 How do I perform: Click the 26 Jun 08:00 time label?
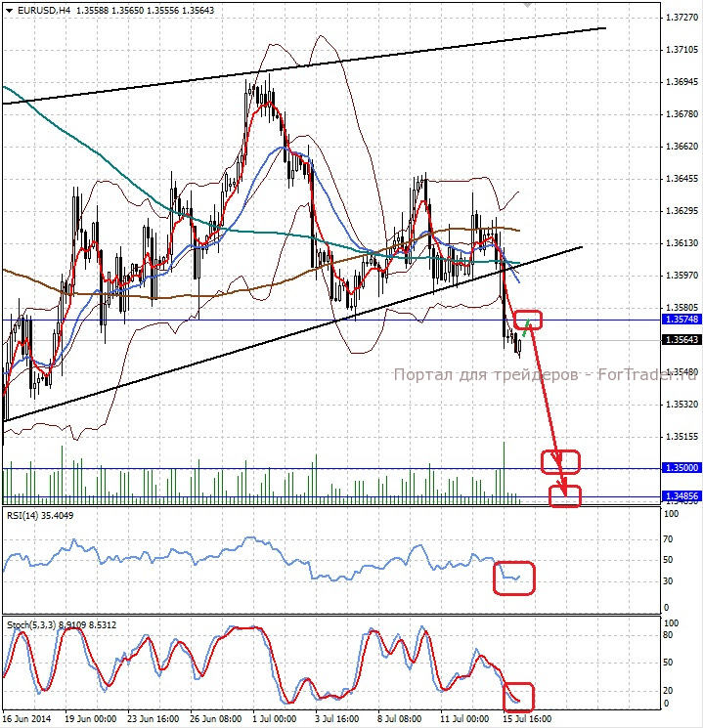tap(215, 718)
